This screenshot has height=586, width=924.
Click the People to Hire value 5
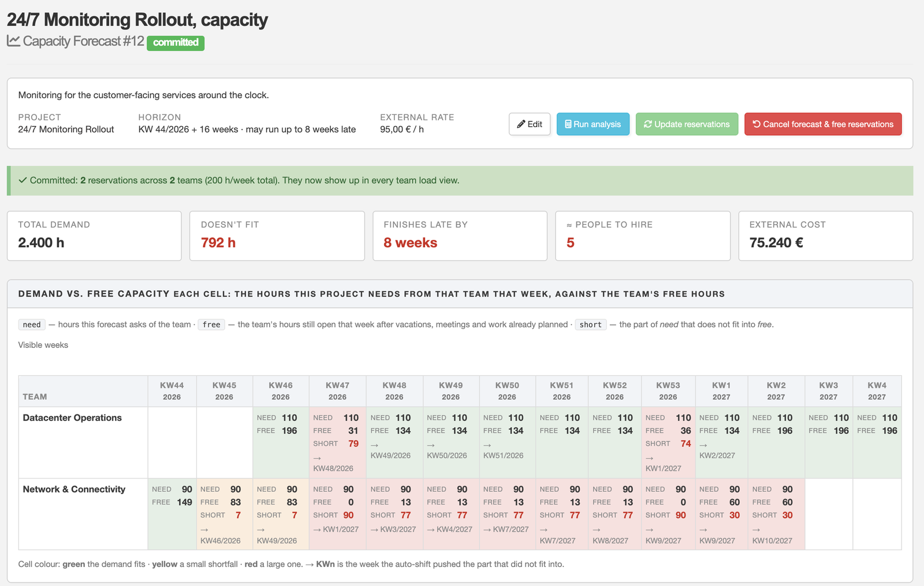(571, 243)
